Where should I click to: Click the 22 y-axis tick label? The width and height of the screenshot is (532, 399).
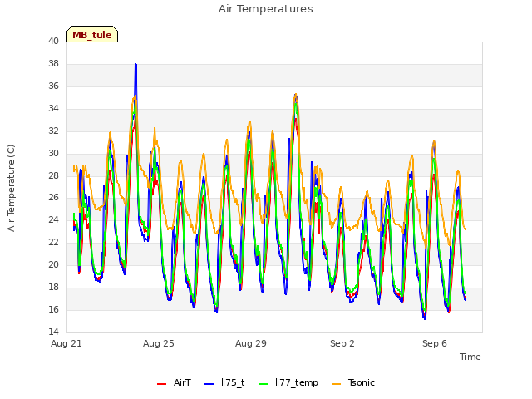click(53, 242)
